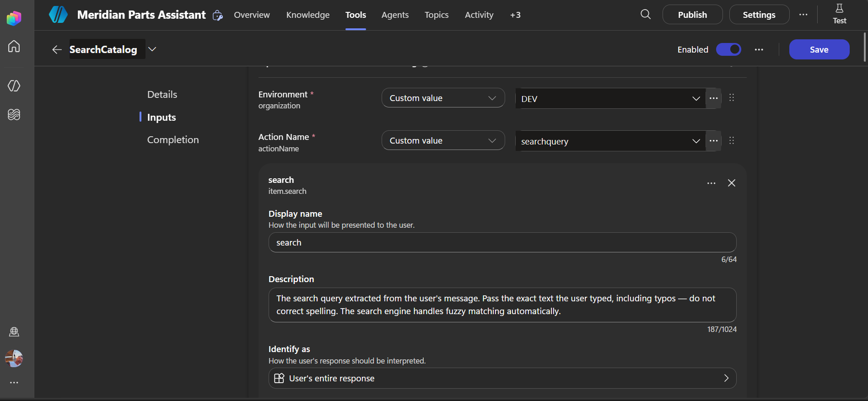Open the agents icon in left rail
The width and height of the screenshot is (868, 401).
(x=14, y=86)
